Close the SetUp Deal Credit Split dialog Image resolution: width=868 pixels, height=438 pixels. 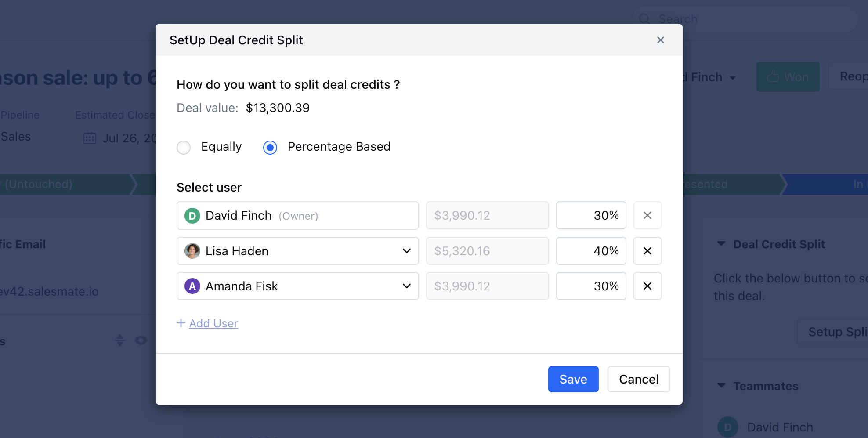tap(660, 40)
